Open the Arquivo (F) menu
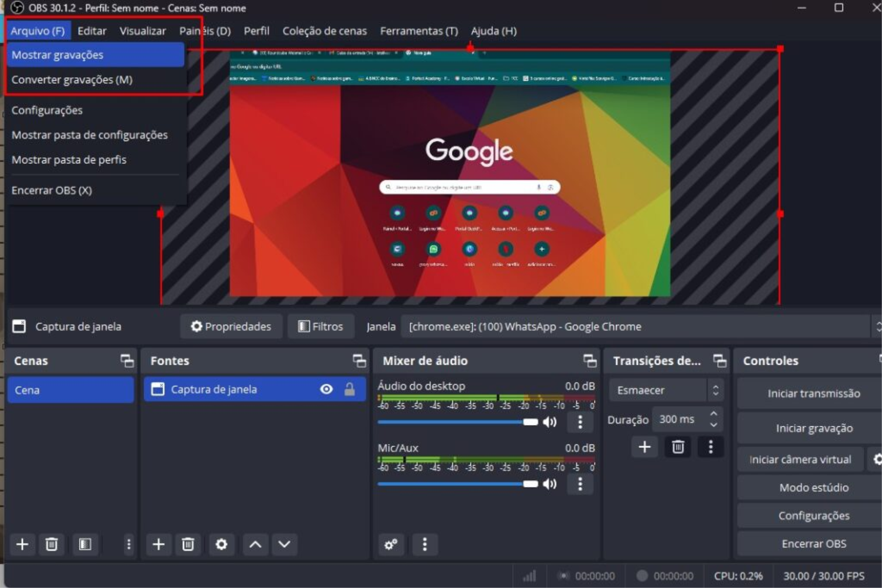 (x=38, y=31)
